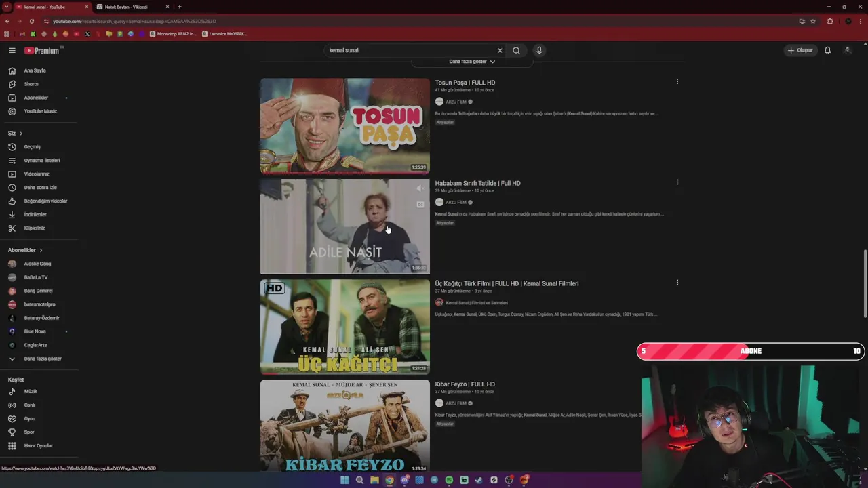Start voice search with microphone icon
The height and width of the screenshot is (488, 868).
tap(539, 50)
